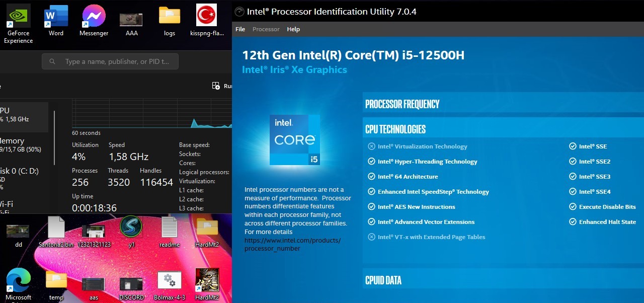The height and width of the screenshot is (303, 644).
Task: Click the Intel Processor Identification Utility logo
Action: click(x=239, y=12)
